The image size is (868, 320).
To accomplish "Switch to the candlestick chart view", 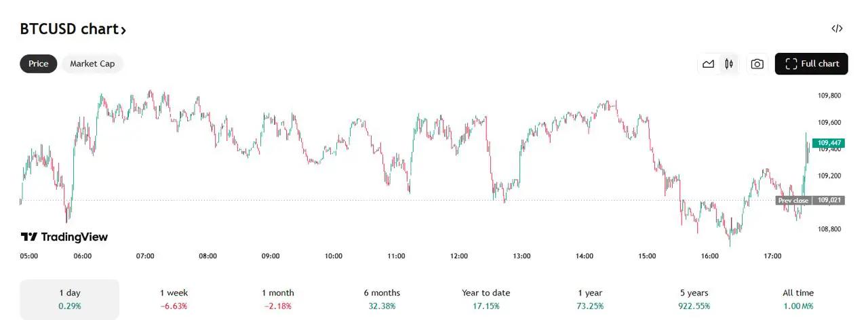I will tap(729, 64).
